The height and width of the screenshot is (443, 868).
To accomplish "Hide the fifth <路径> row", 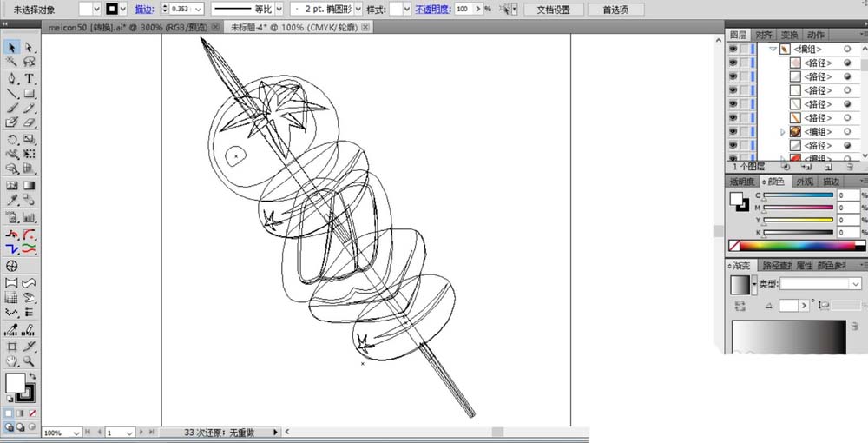I will pyautogui.click(x=733, y=118).
